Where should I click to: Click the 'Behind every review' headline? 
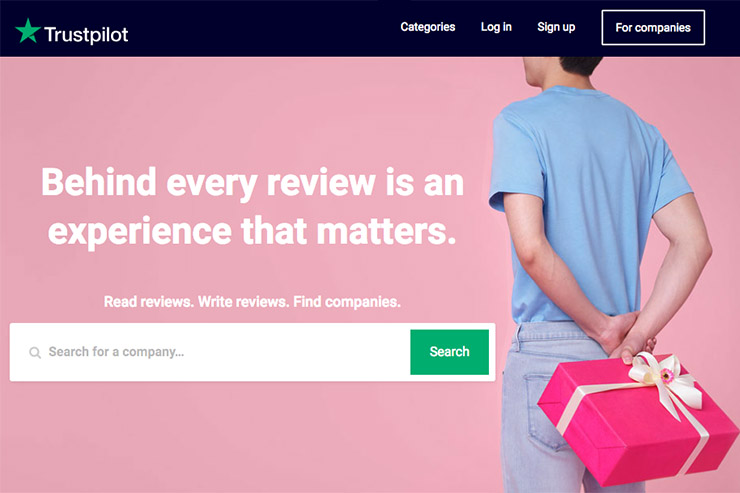[x=252, y=207]
